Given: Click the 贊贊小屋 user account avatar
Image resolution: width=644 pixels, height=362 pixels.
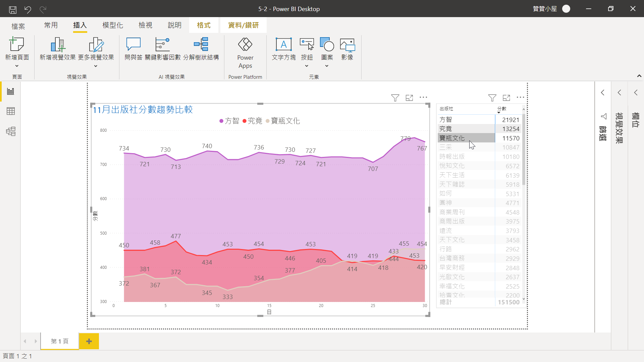Looking at the screenshot, I should tap(566, 9).
